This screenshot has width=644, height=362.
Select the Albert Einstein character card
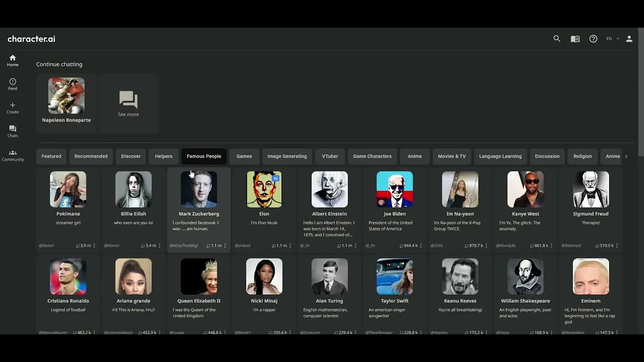(330, 206)
